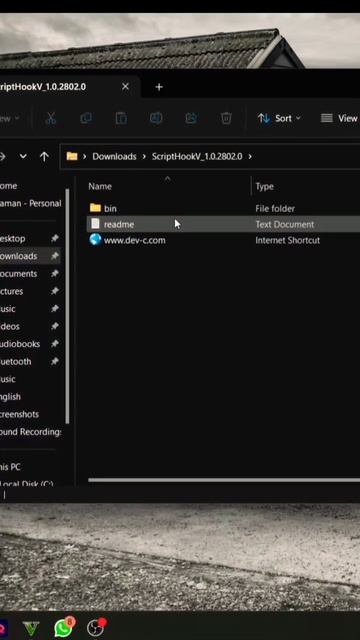This screenshot has height=640, width=360.
Task: Select the bin folder
Action: point(110,209)
